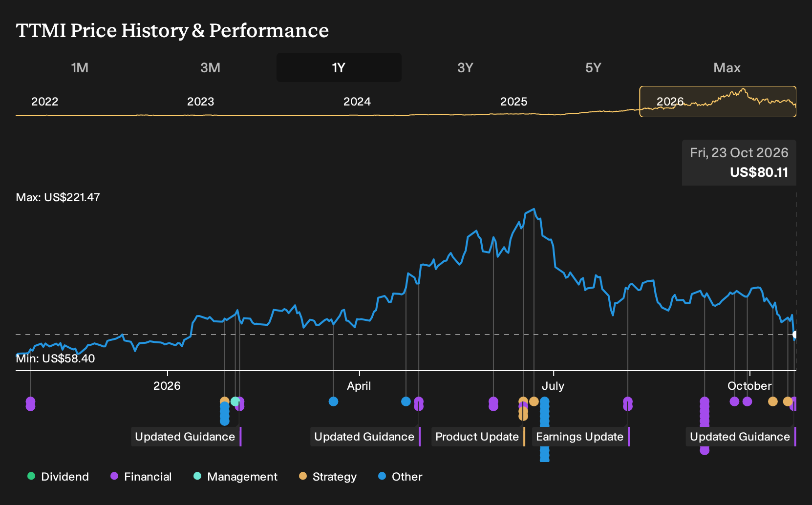Select the 3M time range tab
The image size is (812, 505).
[x=210, y=67]
